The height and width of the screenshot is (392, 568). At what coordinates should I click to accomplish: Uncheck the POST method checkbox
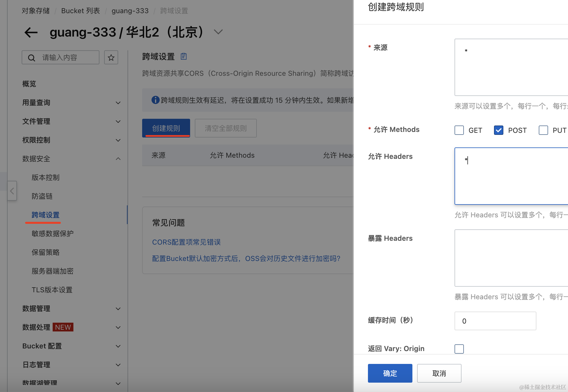(498, 130)
